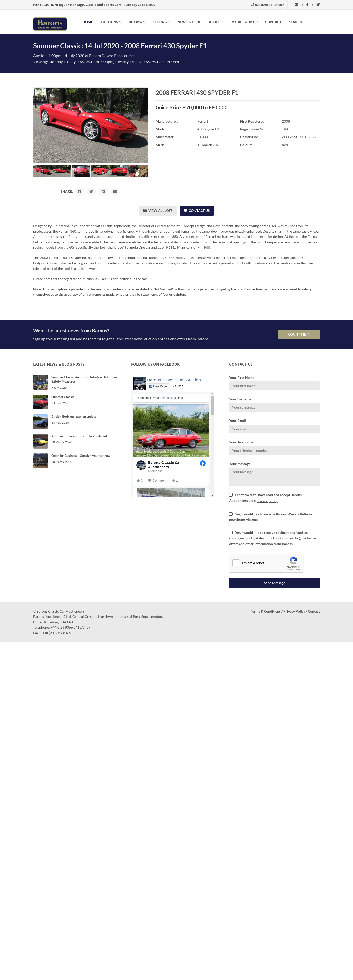Screen dimensions: 353x980
Task: Click scroll-down arrow in Facebook widget
Action: [x=213, y=495]
